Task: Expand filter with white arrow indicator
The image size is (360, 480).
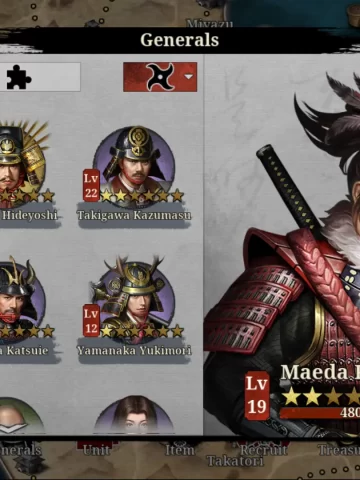Action: click(x=189, y=77)
